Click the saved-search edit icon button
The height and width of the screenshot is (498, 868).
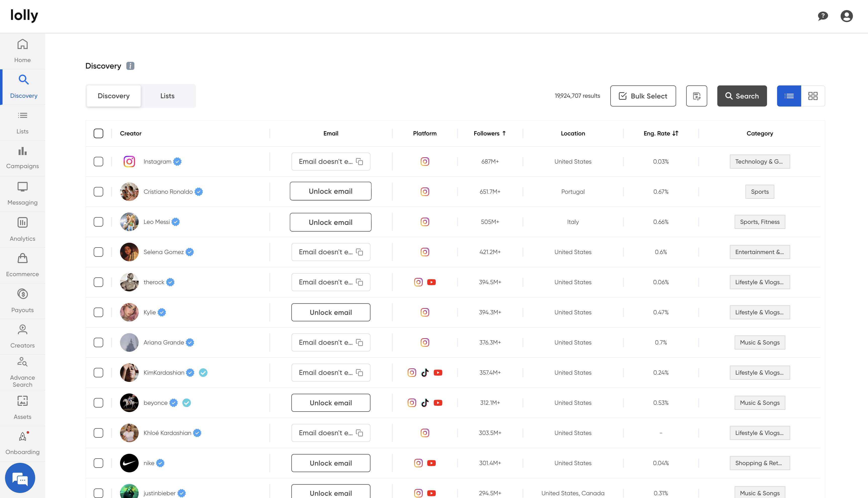[696, 96]
